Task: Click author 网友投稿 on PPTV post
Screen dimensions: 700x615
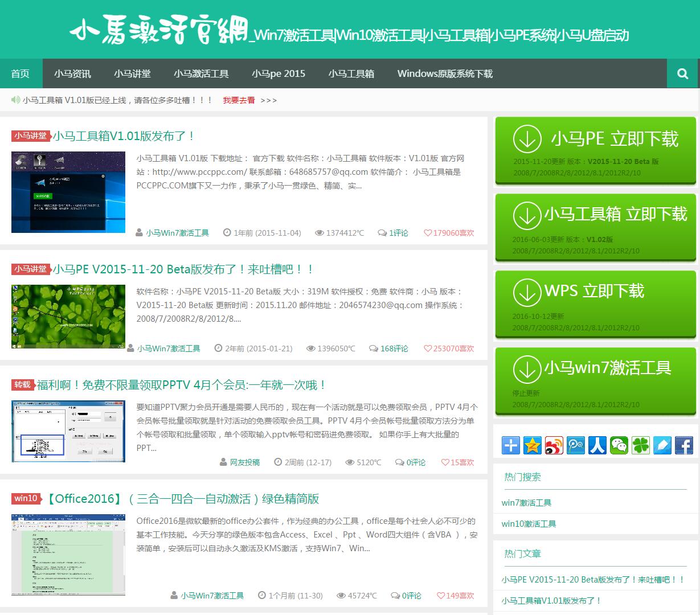Action: click(245, 462)
